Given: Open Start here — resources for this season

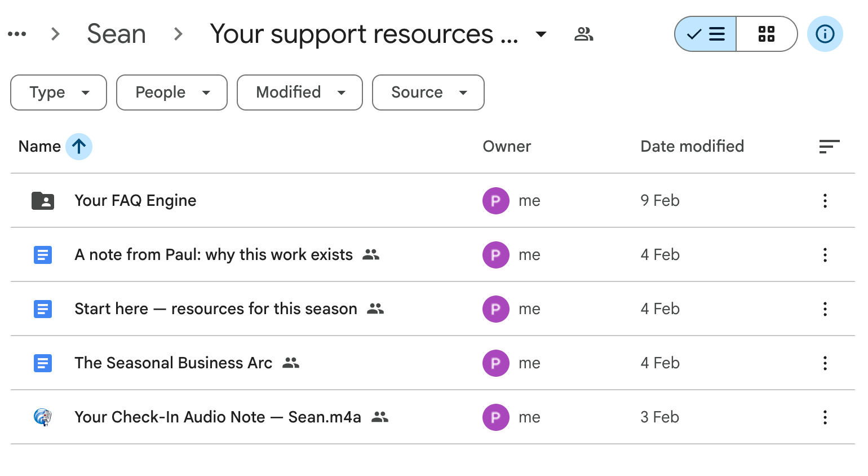Looking at the screenshot, I should pos(216,309).
